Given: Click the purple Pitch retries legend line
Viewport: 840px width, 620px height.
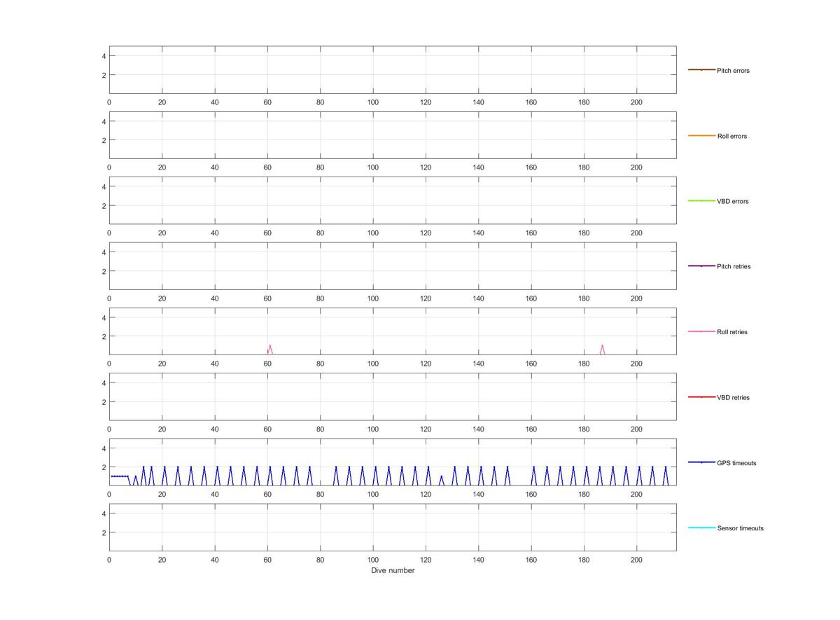Looking at the screenshot, I should (701, 266).
